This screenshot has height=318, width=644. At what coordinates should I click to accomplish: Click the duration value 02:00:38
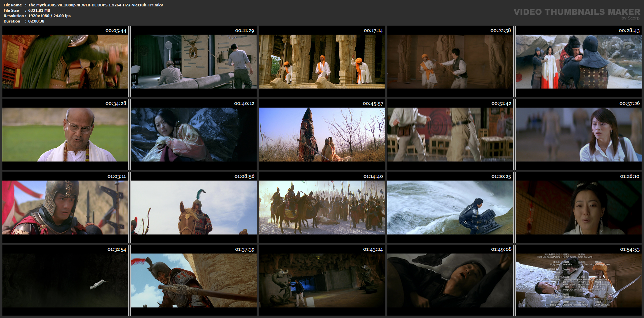[36, 21]
